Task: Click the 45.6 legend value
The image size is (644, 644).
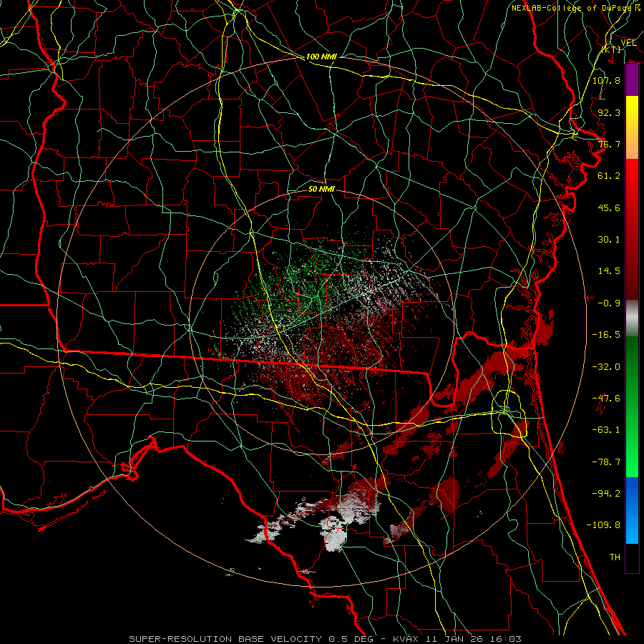Action: 609,208
